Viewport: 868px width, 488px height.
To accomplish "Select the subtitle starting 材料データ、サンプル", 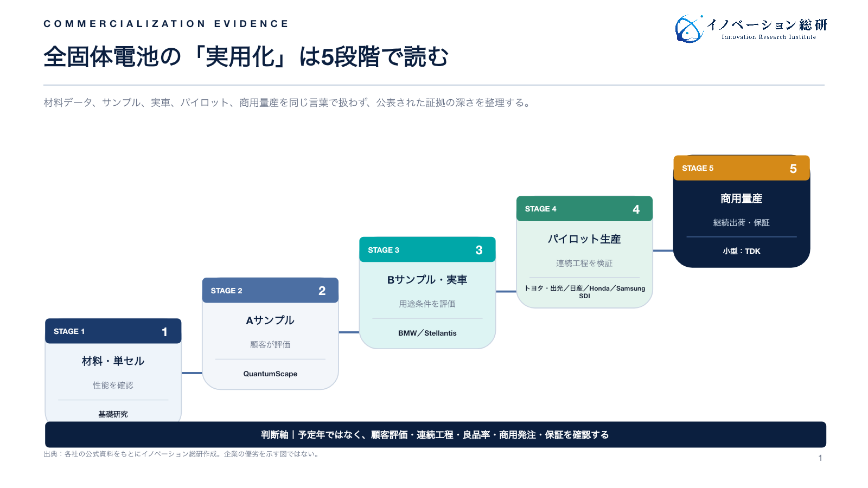I will click(288, 102).
